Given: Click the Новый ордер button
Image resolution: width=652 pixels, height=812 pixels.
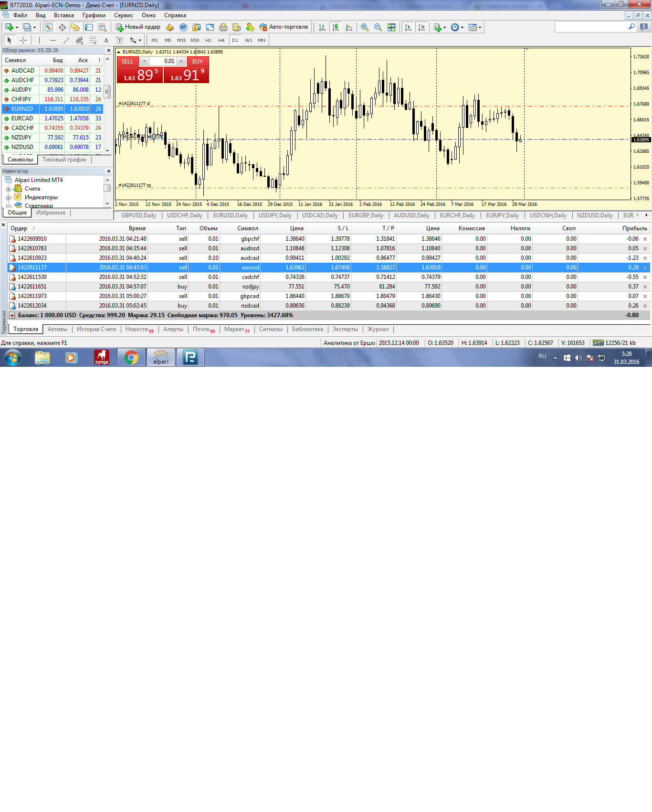Looking at the screenshot, I should click(138, 27).
